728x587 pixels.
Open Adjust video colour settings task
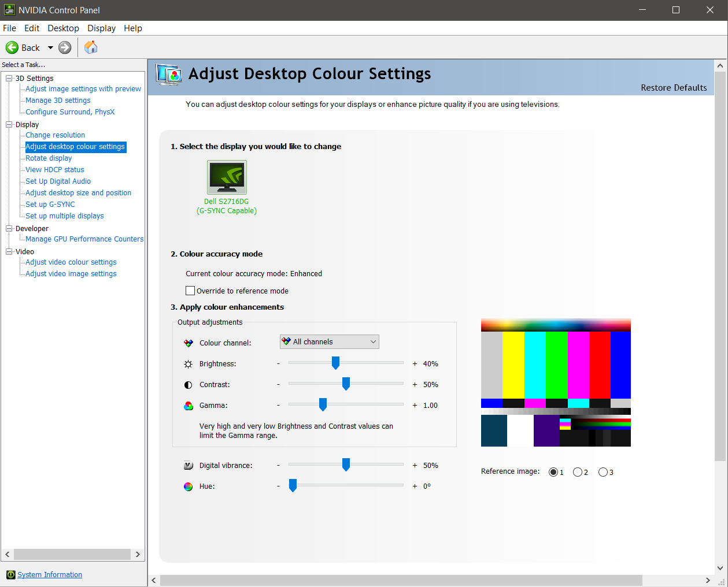(x=71, y=262)
